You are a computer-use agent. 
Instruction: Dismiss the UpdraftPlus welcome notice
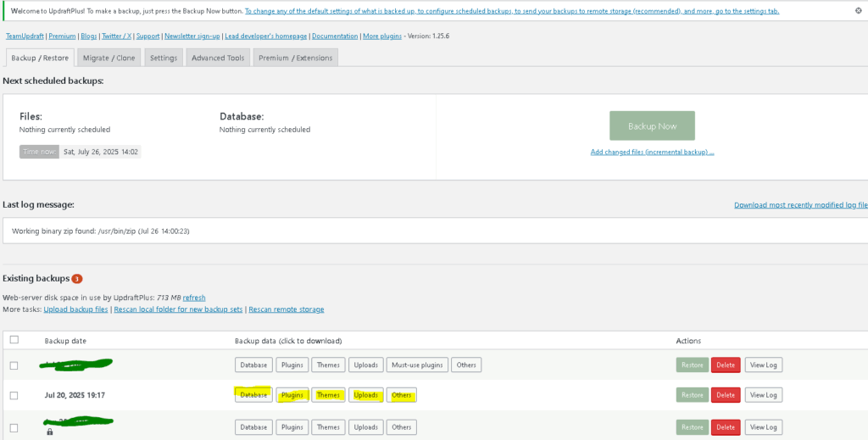point(859,10)
